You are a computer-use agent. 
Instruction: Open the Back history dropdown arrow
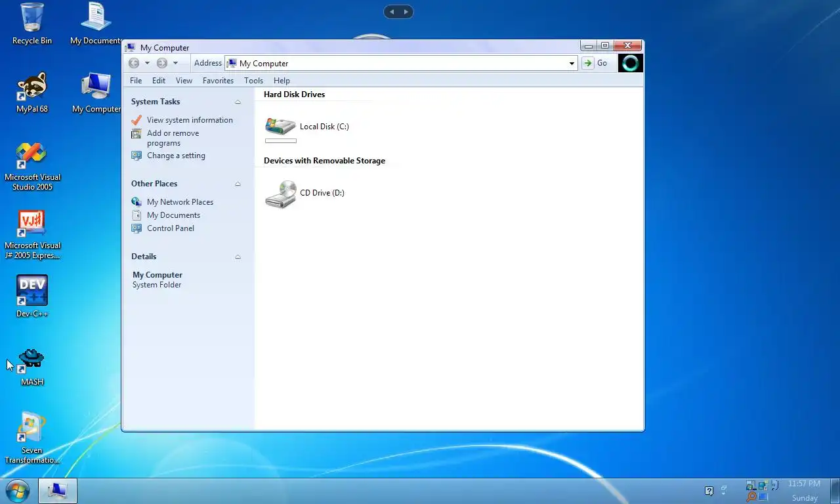[147, 63]
